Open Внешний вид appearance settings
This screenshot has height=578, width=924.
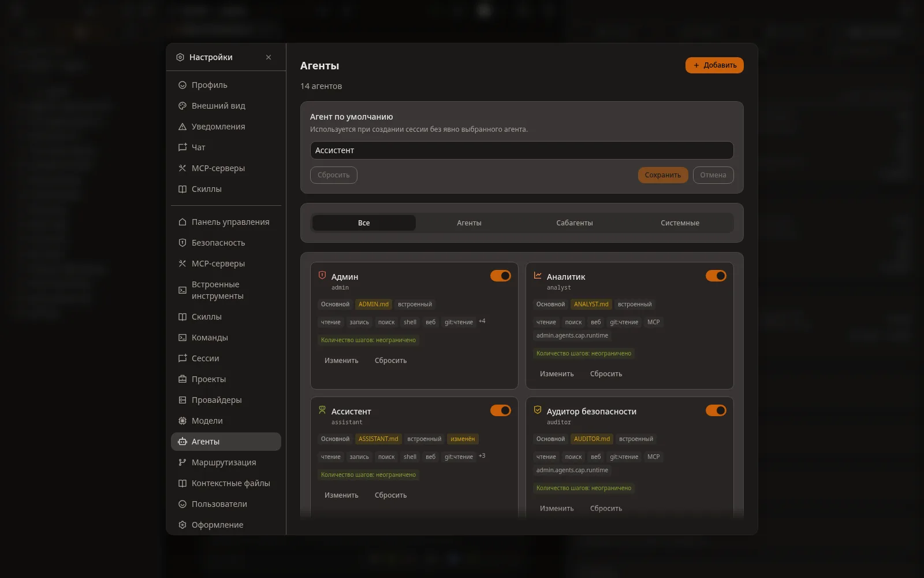(x=226, y=106)
